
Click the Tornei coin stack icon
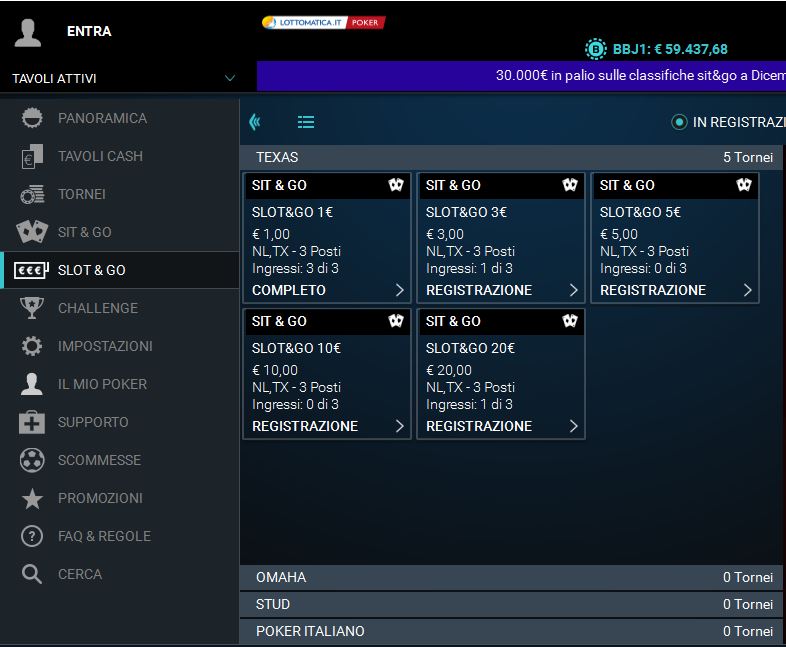(32, 194)
